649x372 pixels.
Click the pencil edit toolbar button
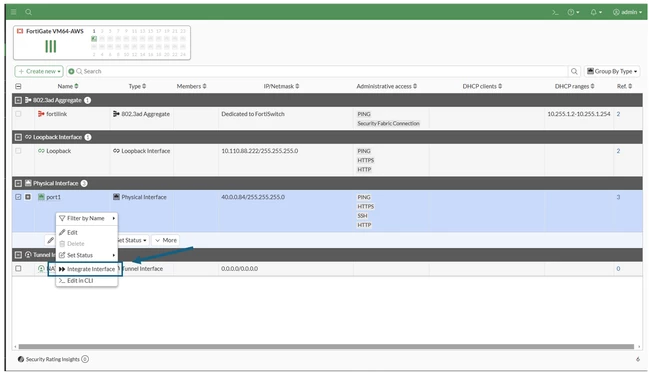pos(50,240)
